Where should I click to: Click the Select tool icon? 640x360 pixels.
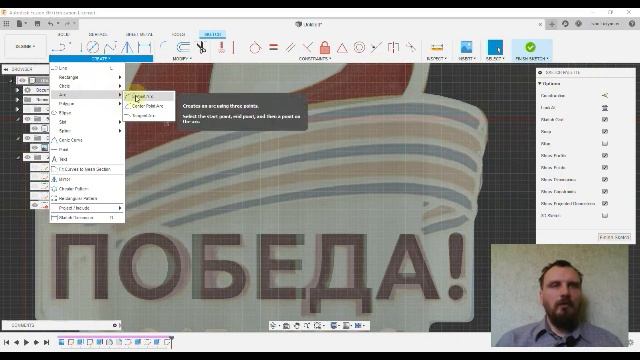point(495,47)
